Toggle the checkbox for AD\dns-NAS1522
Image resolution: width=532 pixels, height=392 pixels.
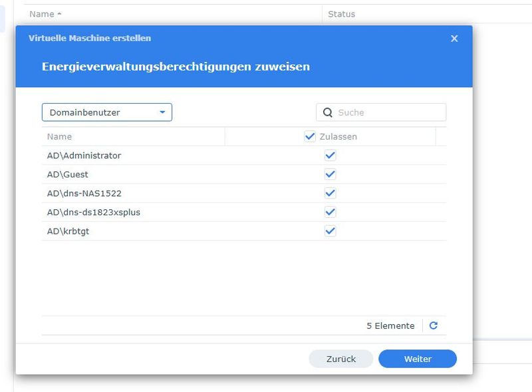(x=329, y=193)
